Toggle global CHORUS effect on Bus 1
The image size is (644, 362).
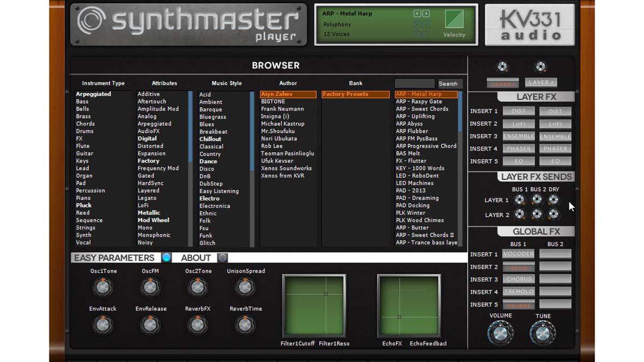(x=518, y=279)
